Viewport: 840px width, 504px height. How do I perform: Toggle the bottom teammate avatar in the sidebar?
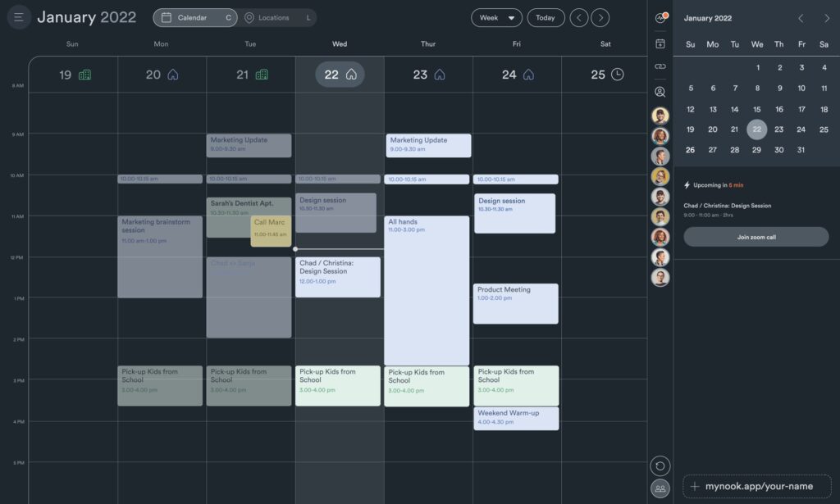[x=660, y=278]
